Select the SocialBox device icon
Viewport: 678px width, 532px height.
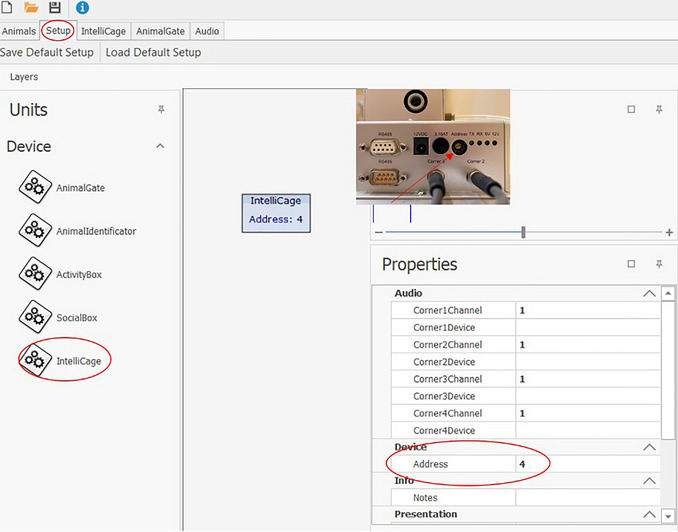[35, 317]
